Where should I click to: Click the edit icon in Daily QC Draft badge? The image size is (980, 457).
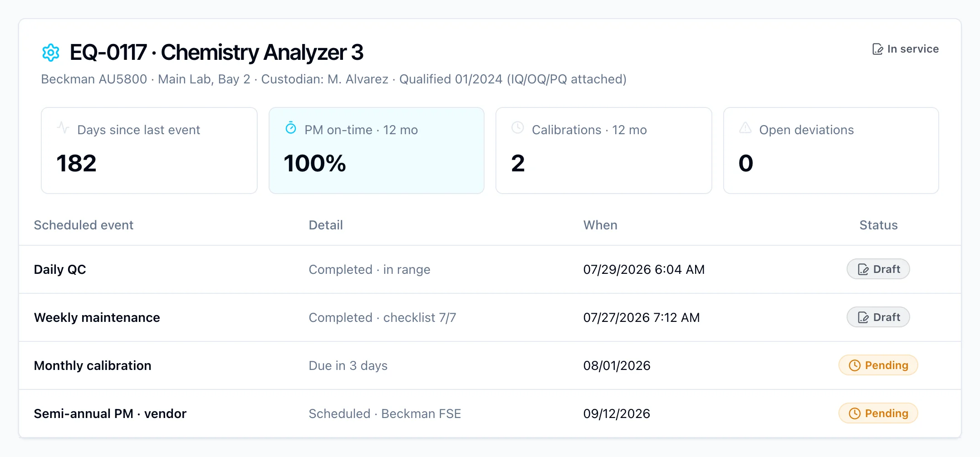[x=863, y=270]
